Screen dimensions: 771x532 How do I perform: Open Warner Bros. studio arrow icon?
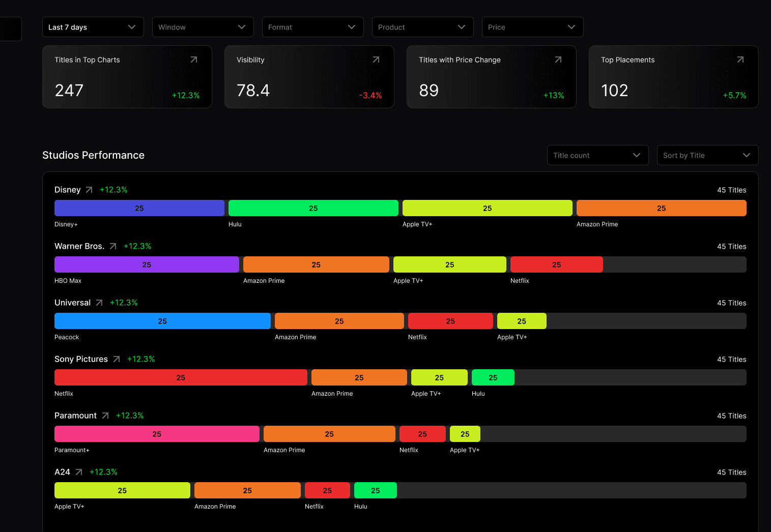click(x=113, y=246)
